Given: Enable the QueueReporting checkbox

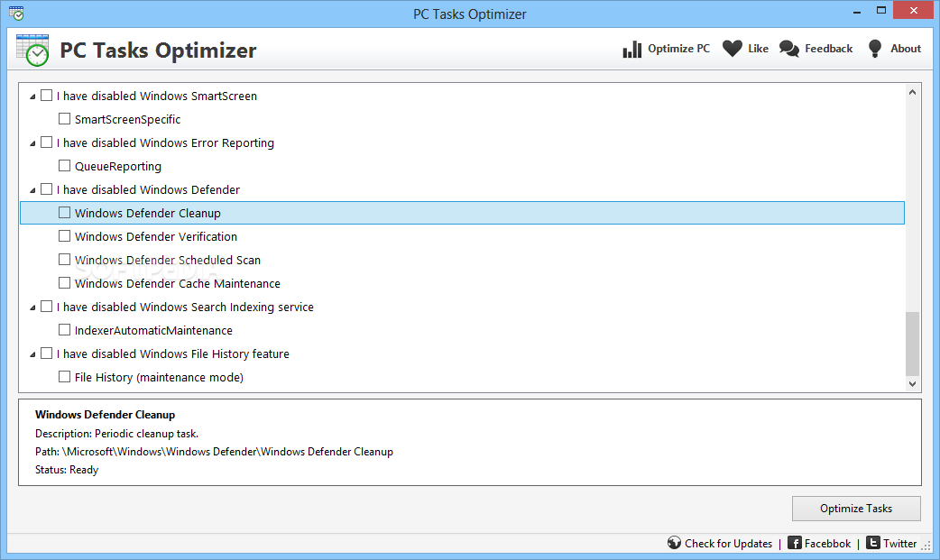Looking at the screenshot, I should [x=65, y=166].
